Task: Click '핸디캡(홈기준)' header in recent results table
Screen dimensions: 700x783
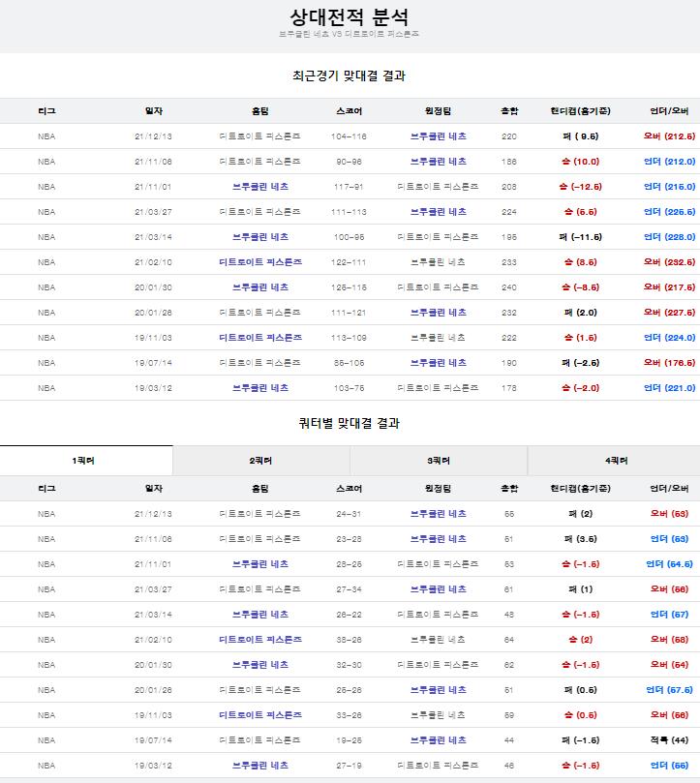Action: coord(580,111)
